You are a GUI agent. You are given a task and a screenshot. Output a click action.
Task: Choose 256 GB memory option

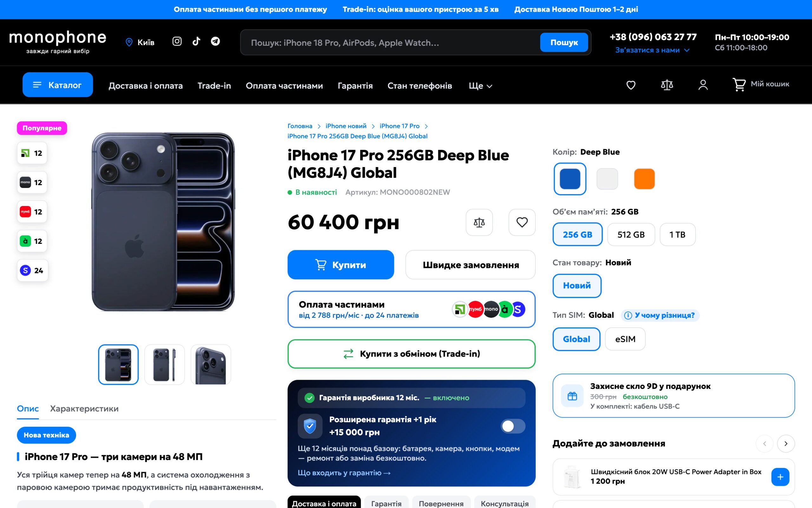tap(578, 235)
